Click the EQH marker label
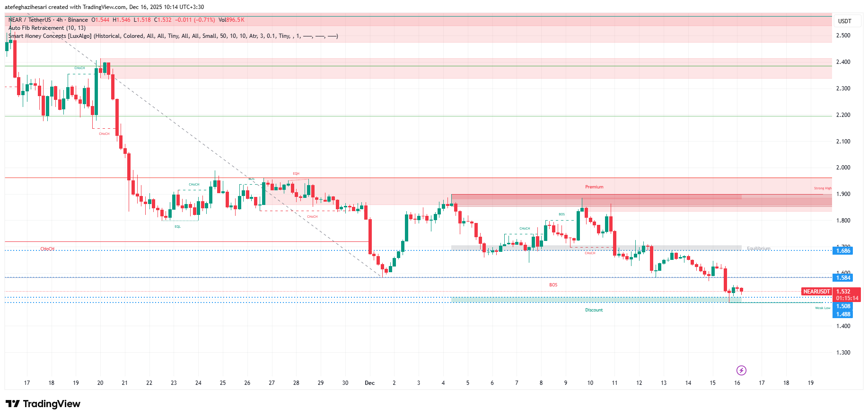Image resolution: width=868 pixels, height=418 pixels. click(x=296, y=174)
